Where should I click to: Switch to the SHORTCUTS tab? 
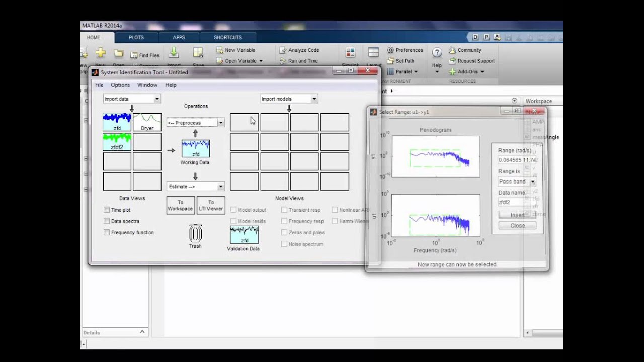point(228,37)
